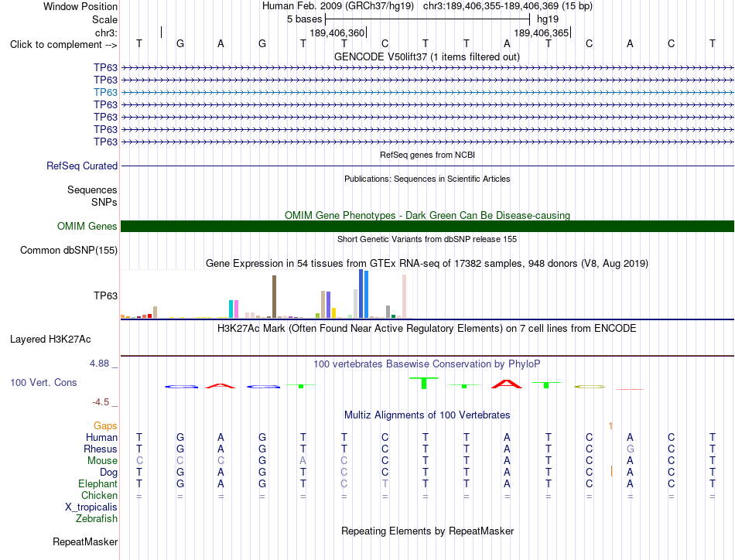Image resolution: width=735 pixels, height=560 pixels.
Task: Click 'Repeating Elements by RepeatMasker' title
Action: click(x=428, y=531)
